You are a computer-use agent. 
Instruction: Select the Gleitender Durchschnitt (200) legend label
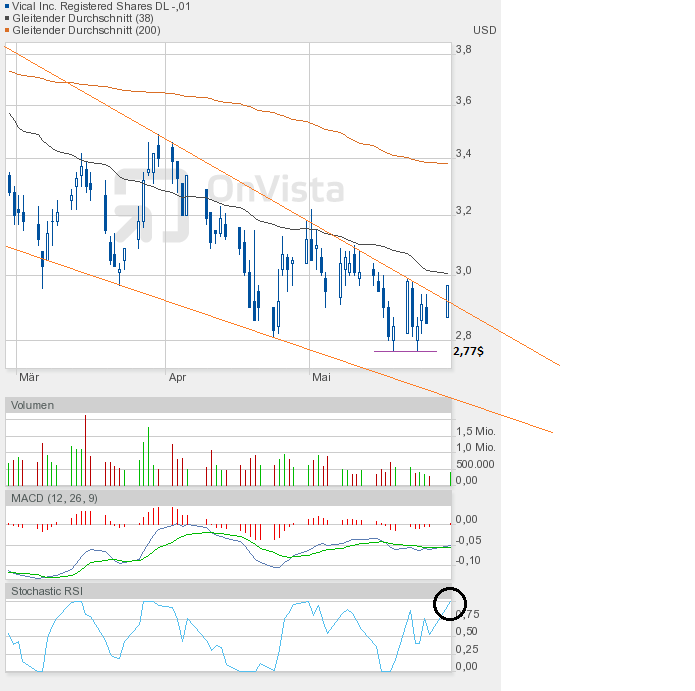click(x=84, y=30)
